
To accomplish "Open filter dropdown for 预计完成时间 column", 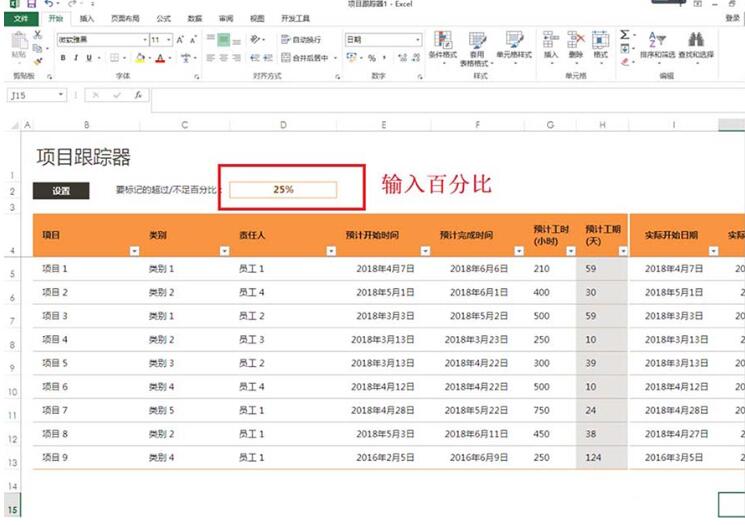I will pos(519,251).
